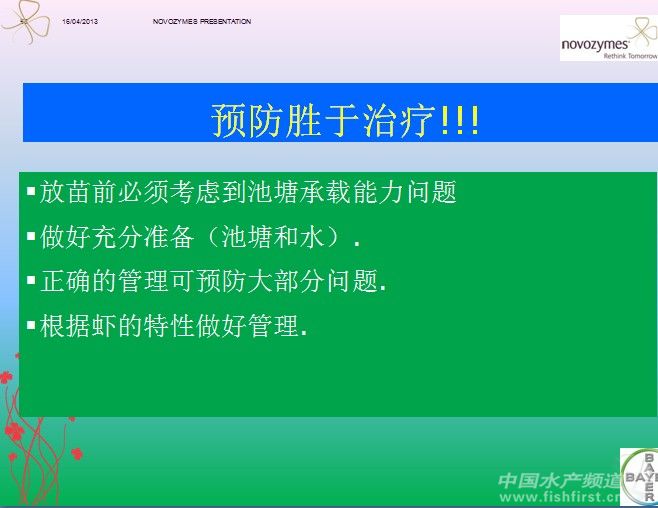Click the NOVOZYMES PRESENTATION header text
This screenshot has width=658, height=508.
tap(201, 21)
